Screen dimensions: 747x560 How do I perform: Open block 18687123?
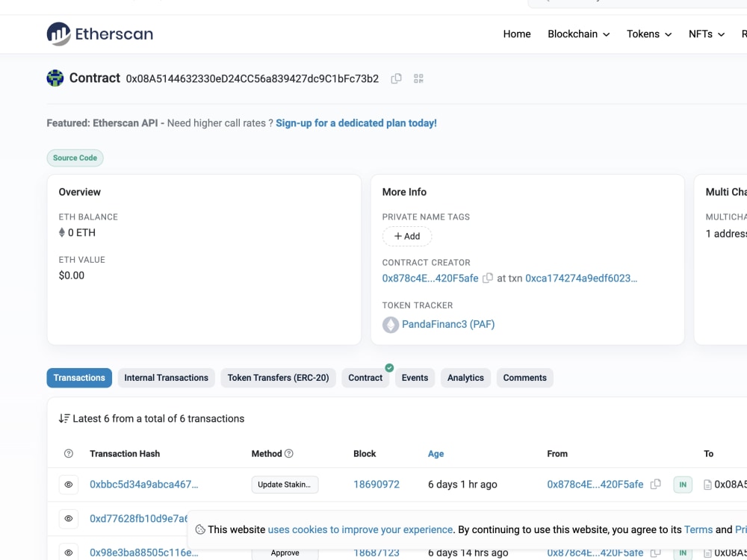[x=376, y=553]
